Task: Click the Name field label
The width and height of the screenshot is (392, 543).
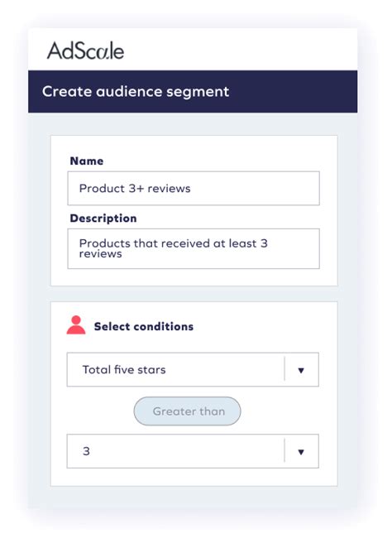Action: coord(87,161)
